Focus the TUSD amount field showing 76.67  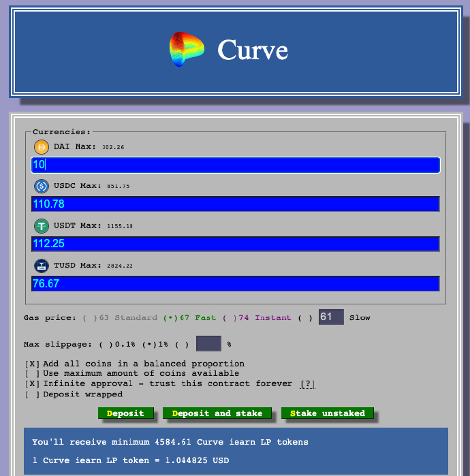click(x=236, y=283)
